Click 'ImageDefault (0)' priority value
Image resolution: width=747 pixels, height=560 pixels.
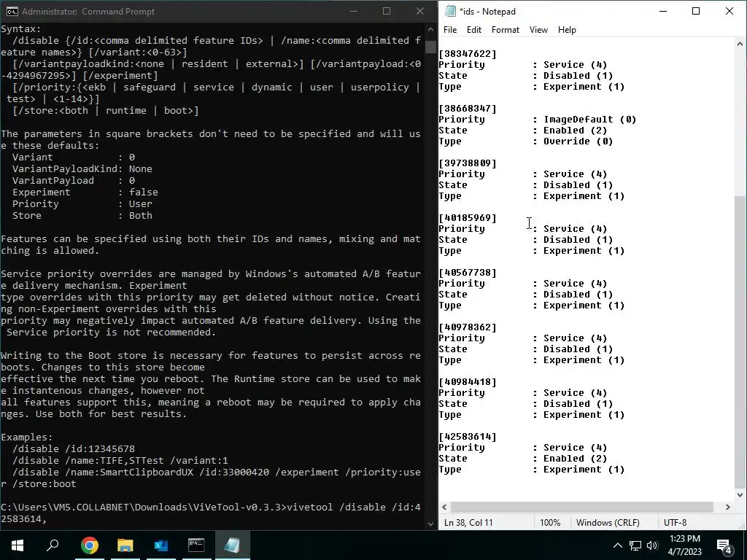pyautogui.click(x=589, y=120)
